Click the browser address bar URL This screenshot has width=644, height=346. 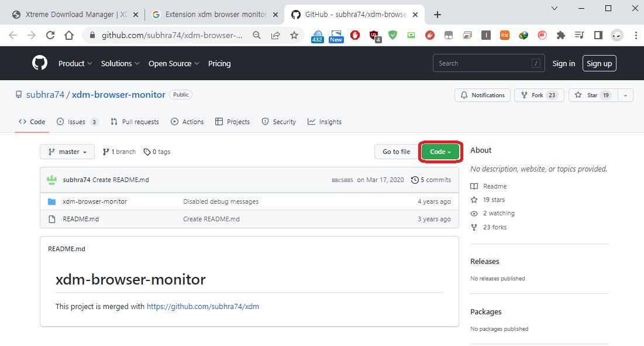pyautogui.click(x=172, y=35)
